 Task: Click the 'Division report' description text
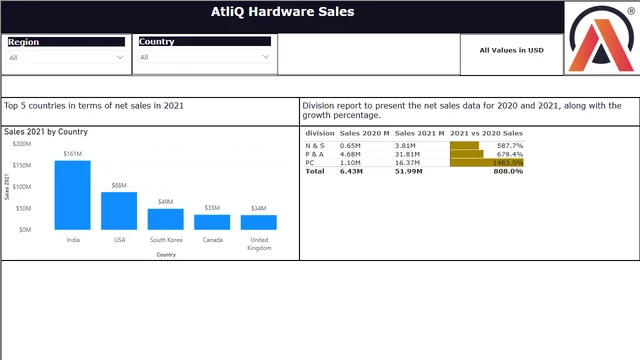(462, 110)
